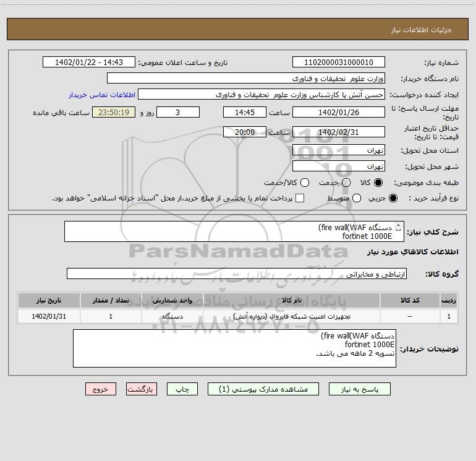476x461 pixels.
Task: Select the خدمت radio button
Action: pos(346,183)
